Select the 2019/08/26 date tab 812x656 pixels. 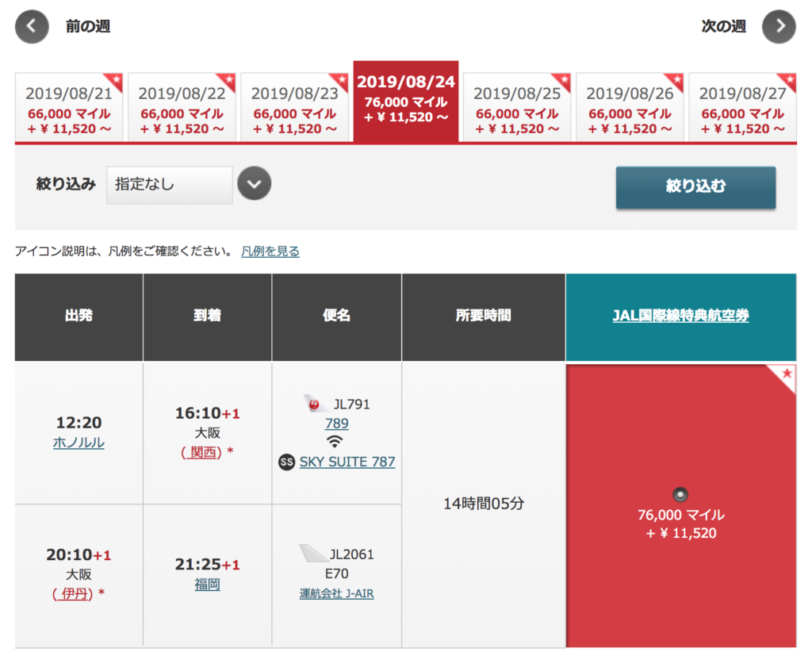pos(630,107)
